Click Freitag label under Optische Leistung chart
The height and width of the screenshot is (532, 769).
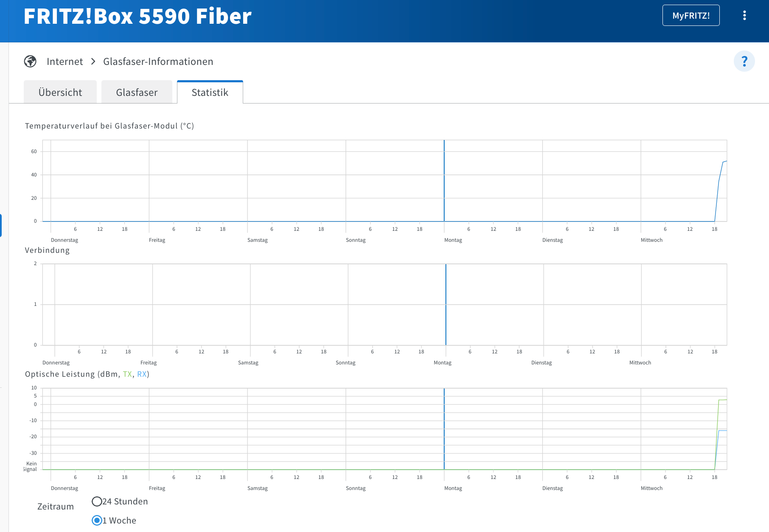pos(157,488)
